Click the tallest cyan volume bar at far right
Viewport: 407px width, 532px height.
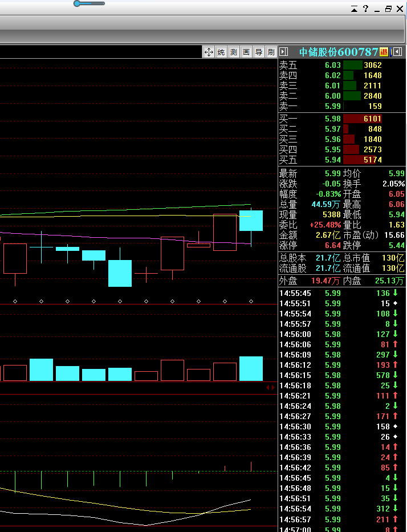(251, 368)
